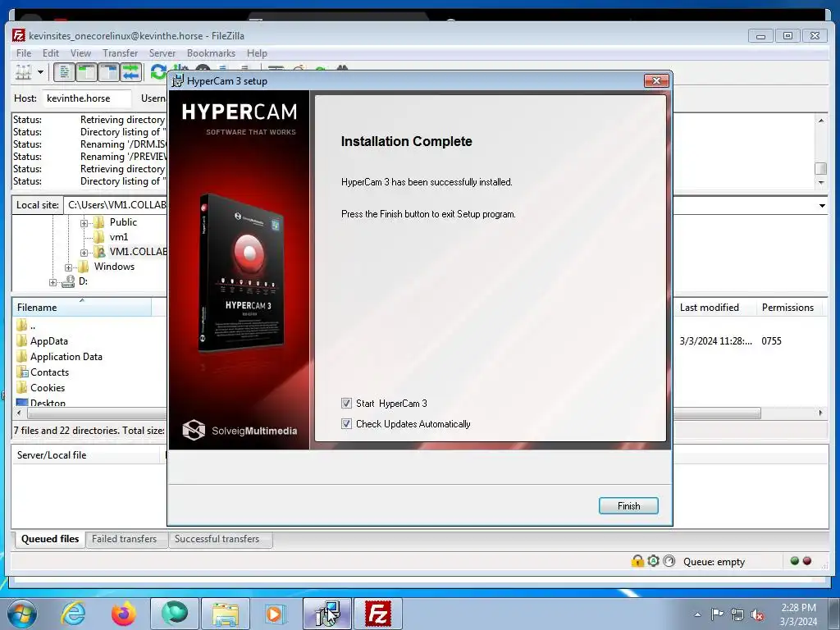Open the Site Manager dropdown arrow
The image size is (840, 630).
40,72
